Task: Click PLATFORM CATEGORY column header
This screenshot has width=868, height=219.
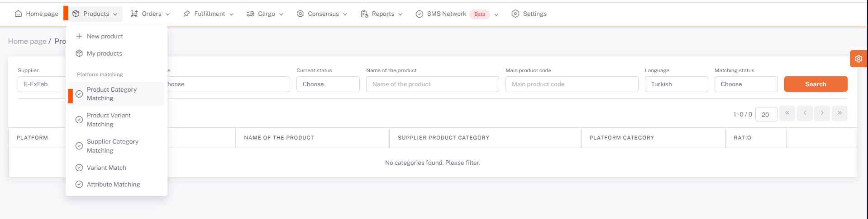Action: (622, 138)
